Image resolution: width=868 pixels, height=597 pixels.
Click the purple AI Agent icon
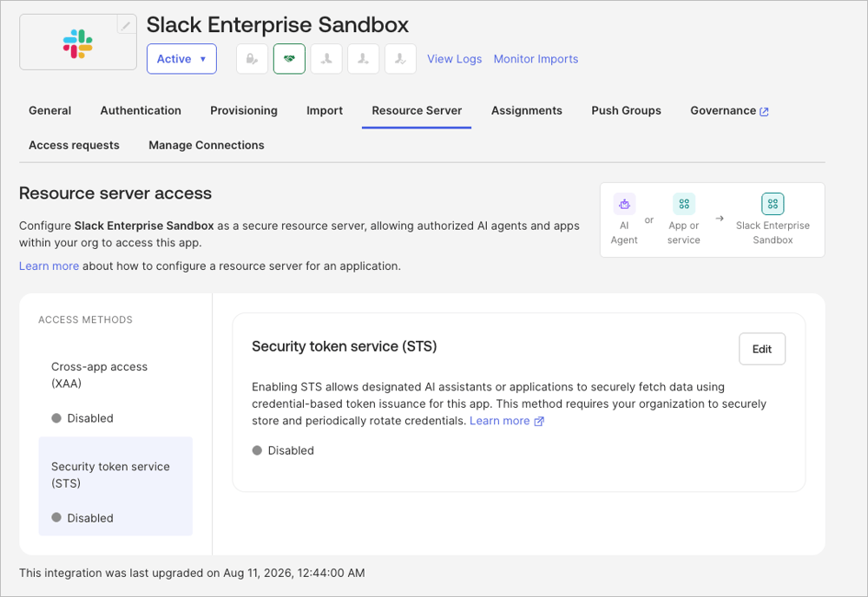(624, 204)
